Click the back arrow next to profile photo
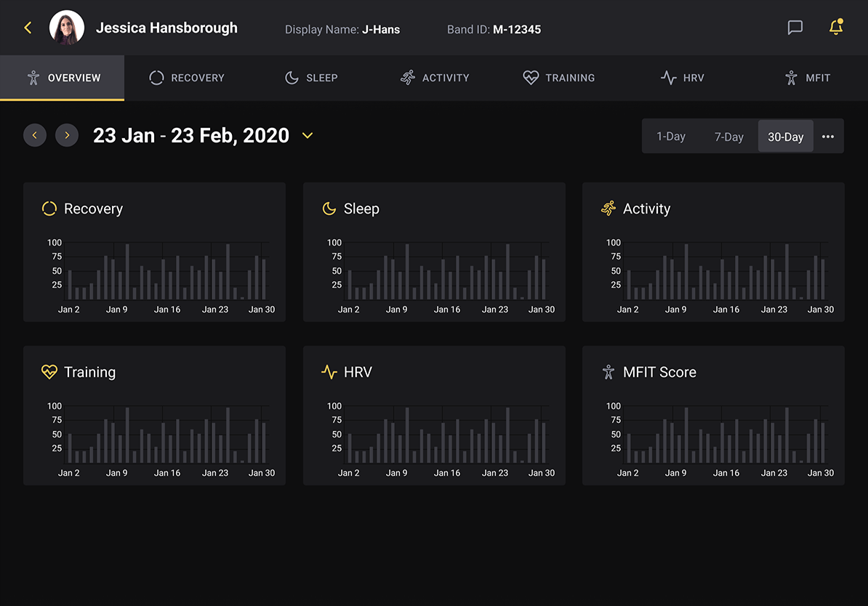The image size is (868, 606). tap(28, 28)
